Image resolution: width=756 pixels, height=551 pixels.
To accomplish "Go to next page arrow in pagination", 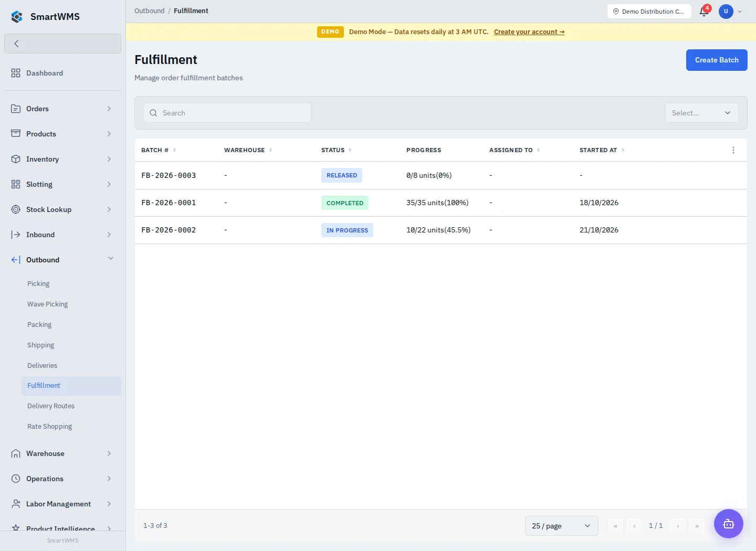I will tap(678, 526).
